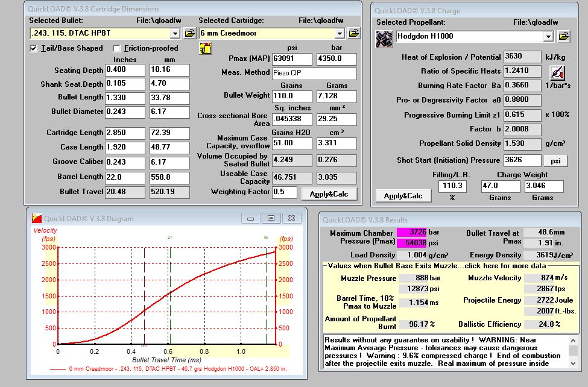The height and width of the screenshot is (387, 588).
Task: Open cartridge file folder icon
Action: click(353, 33)
